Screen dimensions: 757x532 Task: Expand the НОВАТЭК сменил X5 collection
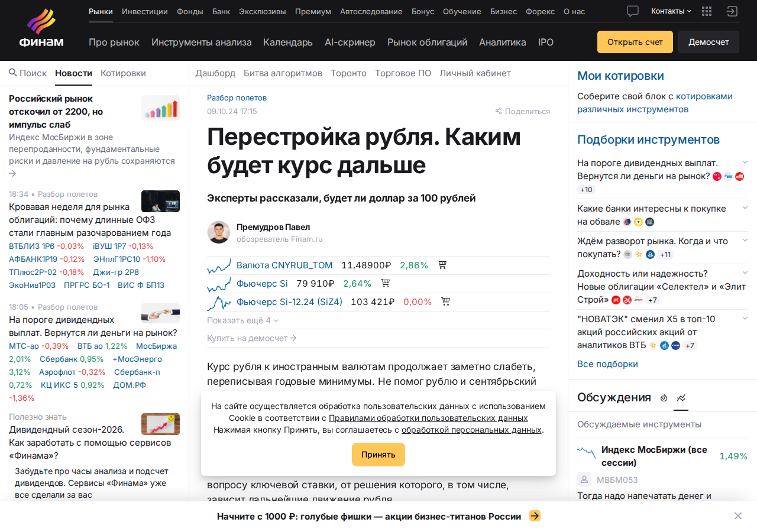[745, 319]
